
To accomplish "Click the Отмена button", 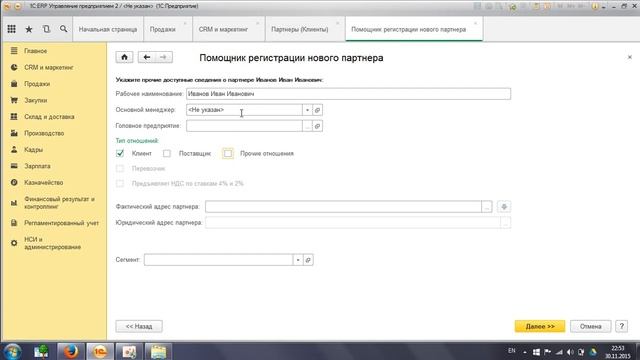I will click(591, 326).
